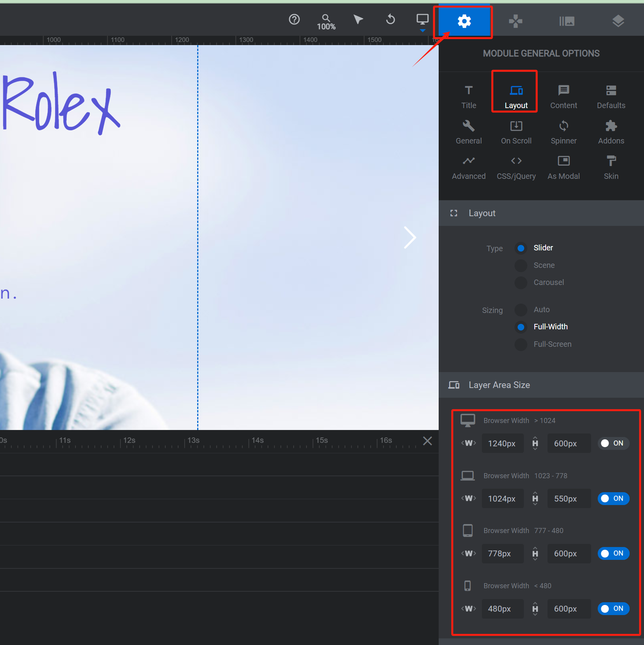Choose Full-Screen sizing option
This screenshot has width=644, height=645.
521,344
